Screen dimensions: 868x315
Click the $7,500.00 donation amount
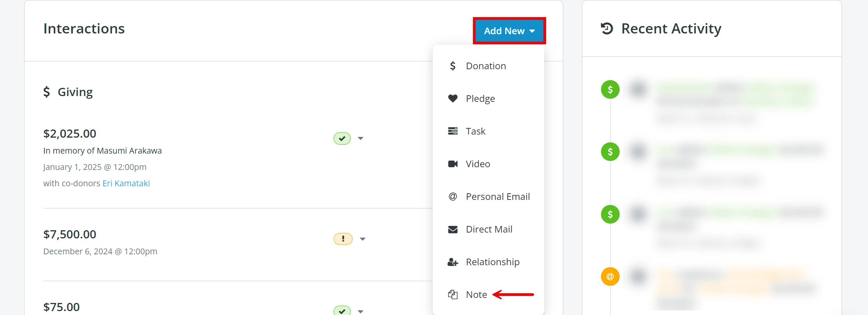[70, 234]
